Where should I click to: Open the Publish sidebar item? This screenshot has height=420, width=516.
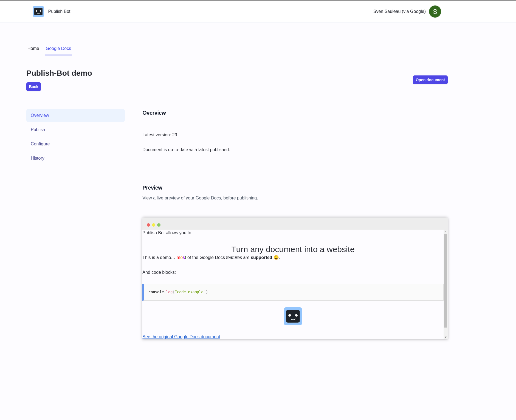point(75,130)
